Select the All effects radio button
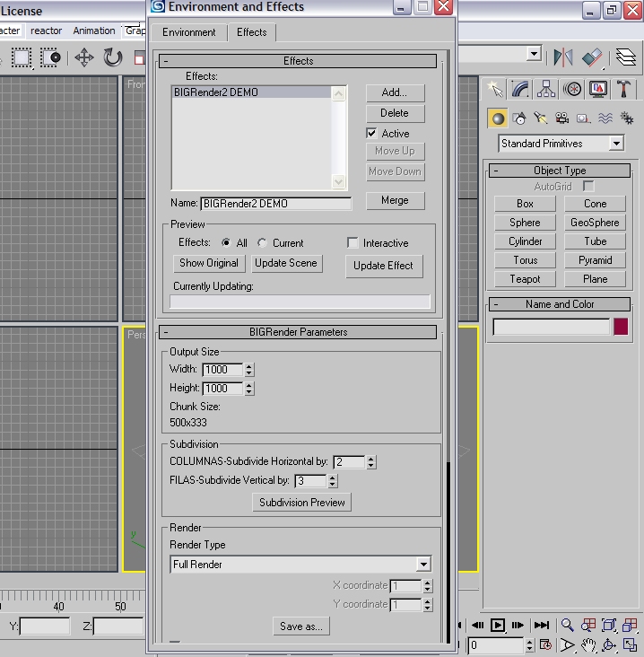Viewport: 644px width, 657px height. (x=226, y=242)
